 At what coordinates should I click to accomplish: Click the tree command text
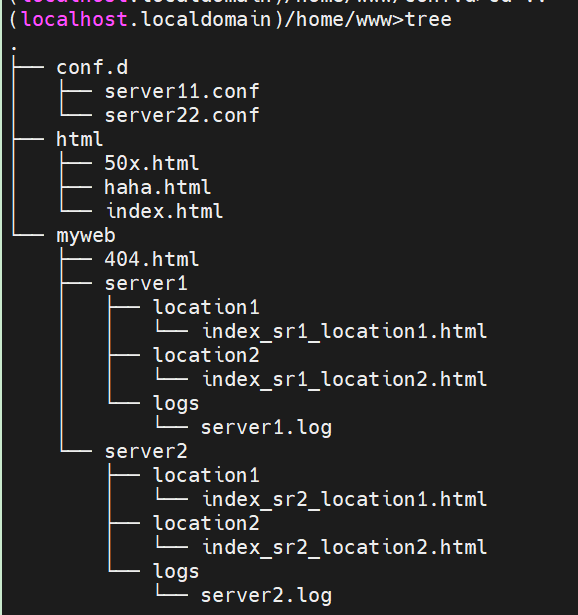[x=428, y=19]
